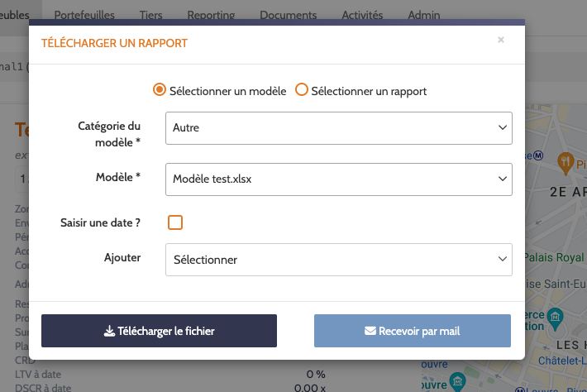Open the Reporting menu tab
The width and height of the screenshot is (587, 392).
[211, 15]
